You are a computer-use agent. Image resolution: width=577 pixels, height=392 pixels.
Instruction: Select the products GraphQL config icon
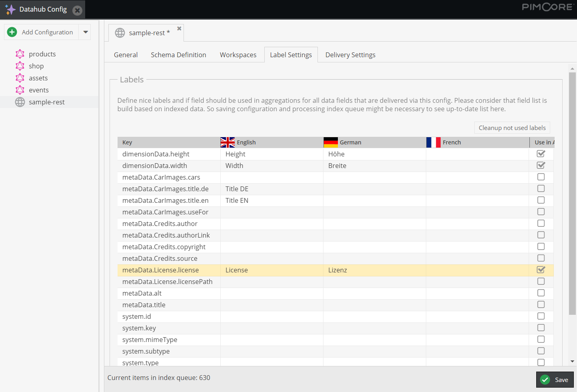tap(20, 54)
